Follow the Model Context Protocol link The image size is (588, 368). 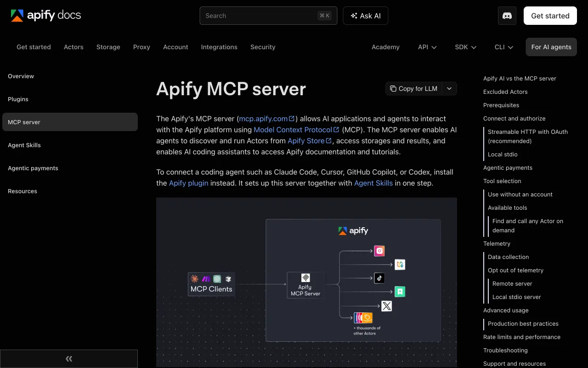coord(296,130)
